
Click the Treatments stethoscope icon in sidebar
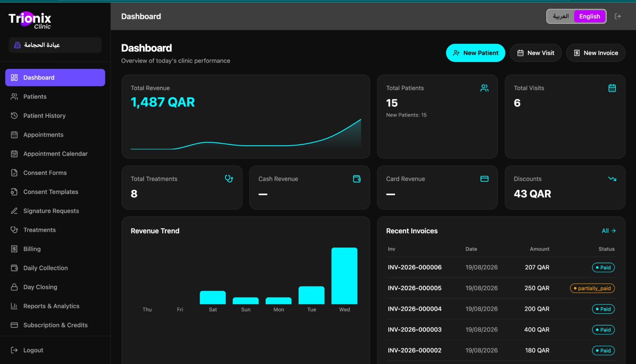click(x=14, y=230)
